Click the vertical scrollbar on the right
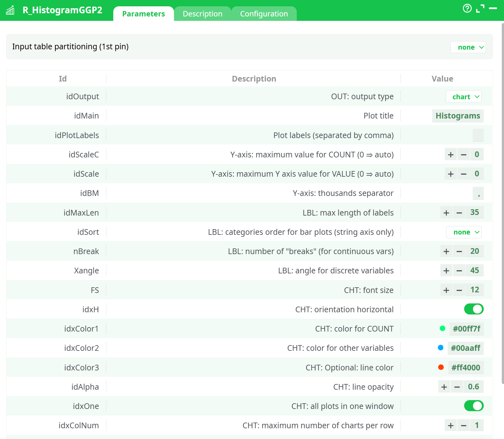 point(502,204)
